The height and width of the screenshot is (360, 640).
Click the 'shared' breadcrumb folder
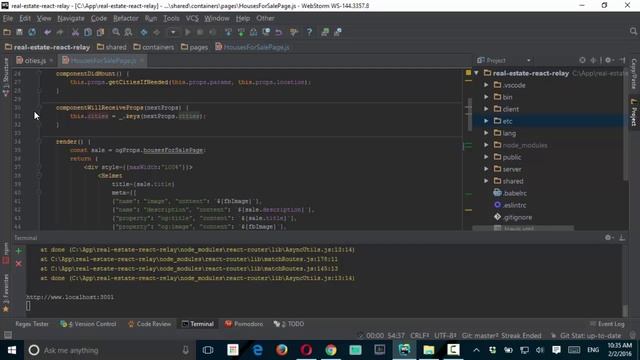(x=111, y=47)
